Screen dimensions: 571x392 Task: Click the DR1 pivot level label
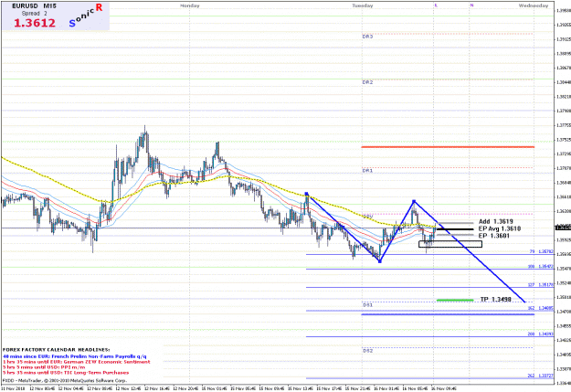[367, 171]
